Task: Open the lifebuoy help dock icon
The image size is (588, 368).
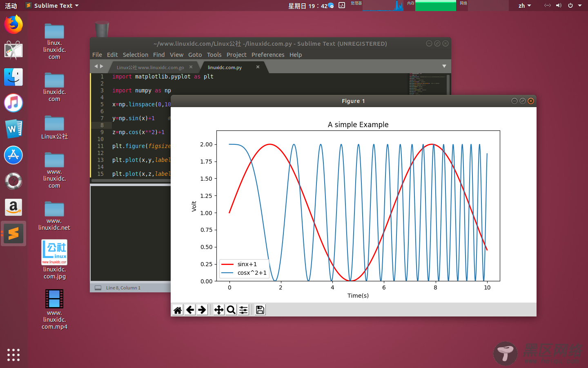Action: 13,181
